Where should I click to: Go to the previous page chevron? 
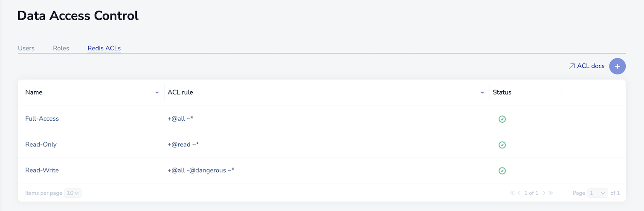(x=519, y=193)
